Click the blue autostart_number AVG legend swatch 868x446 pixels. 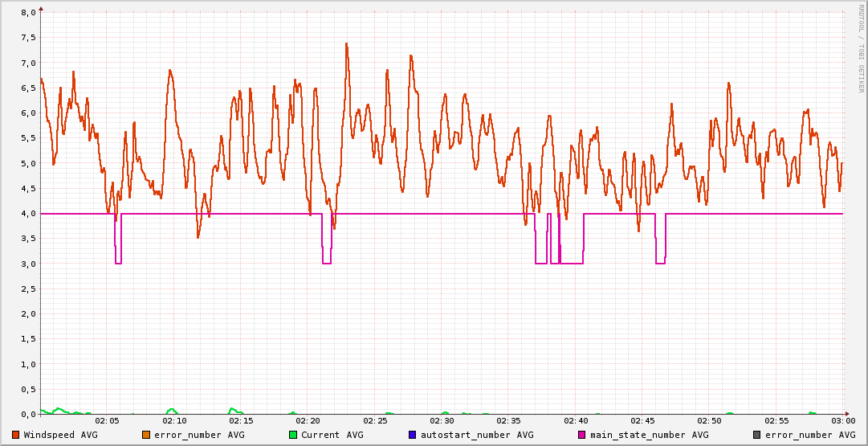click(412, 435)
